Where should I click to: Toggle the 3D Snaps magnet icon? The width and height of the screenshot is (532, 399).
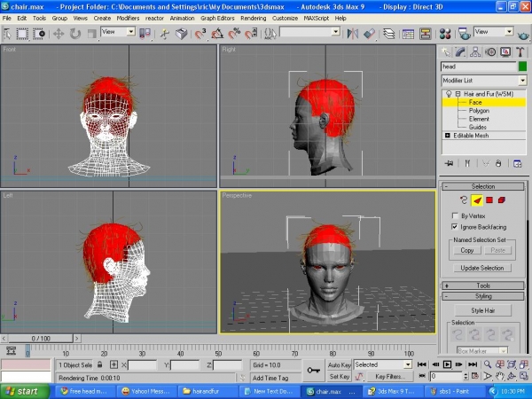pos(200,34)
